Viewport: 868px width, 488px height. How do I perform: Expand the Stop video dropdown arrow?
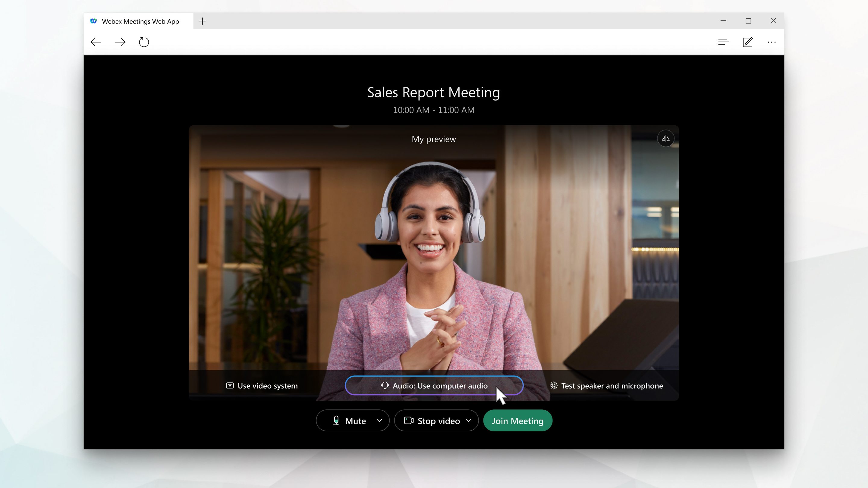pos(469,421)
